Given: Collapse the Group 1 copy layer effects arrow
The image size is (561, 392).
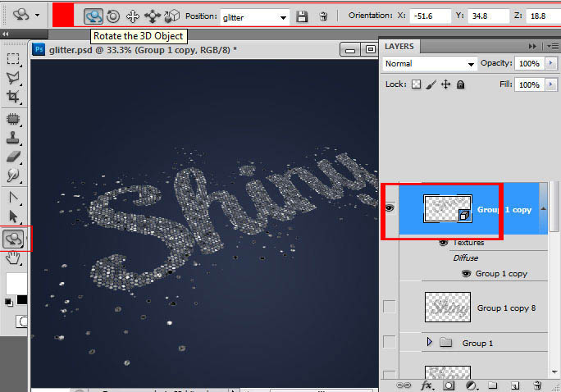Looking at the screenshot, I should (x=544, y=208).
